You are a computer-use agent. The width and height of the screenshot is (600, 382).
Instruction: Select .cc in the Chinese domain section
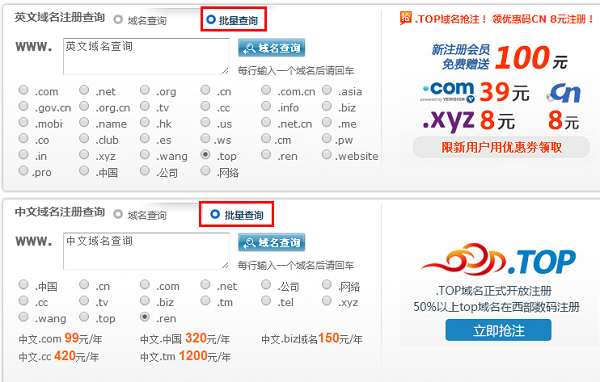tap(23, 301)
